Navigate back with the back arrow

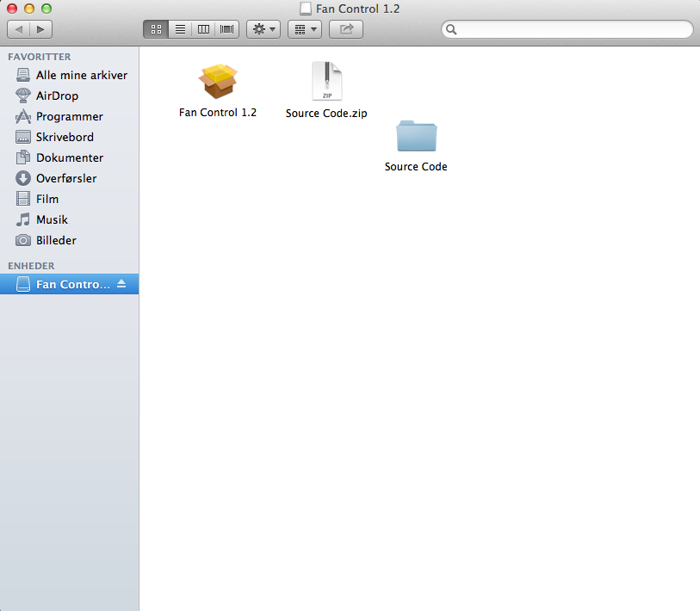click(x=17, y=28)
